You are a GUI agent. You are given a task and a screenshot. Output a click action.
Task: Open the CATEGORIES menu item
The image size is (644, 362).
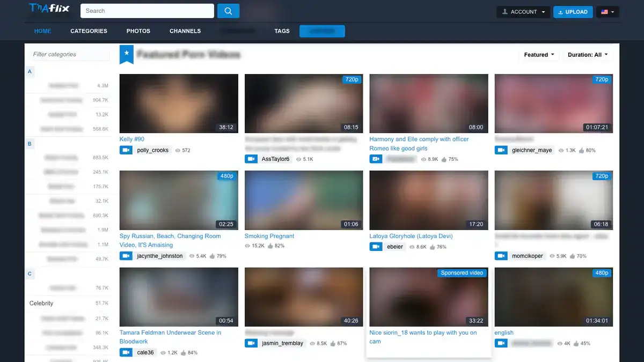point(89,31)
